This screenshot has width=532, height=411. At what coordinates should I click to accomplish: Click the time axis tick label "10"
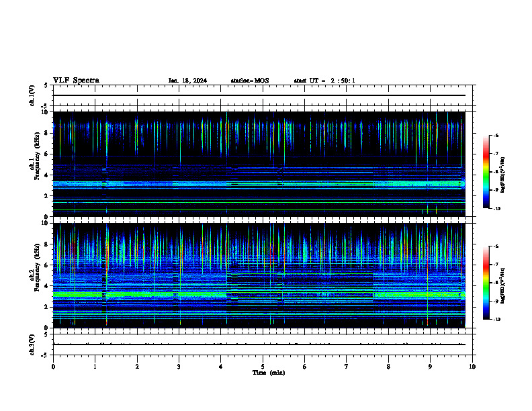point(472,367)
